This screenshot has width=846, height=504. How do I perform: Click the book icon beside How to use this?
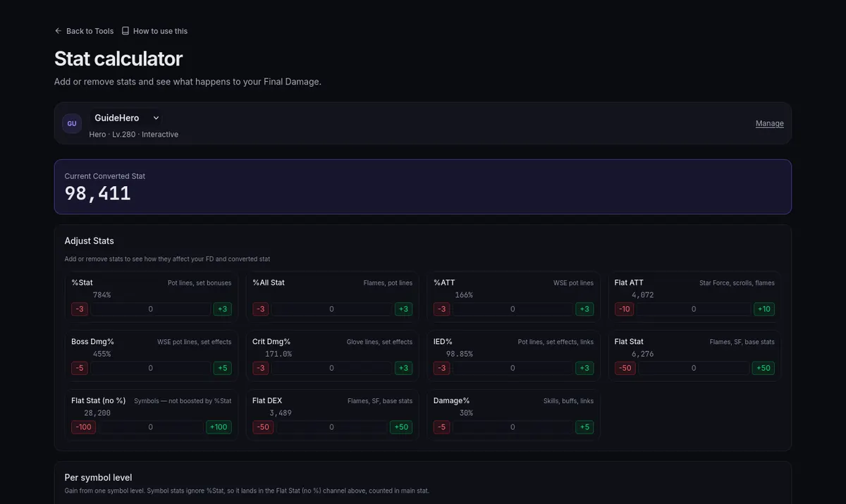pyautogui.click(x=125, y=31)
